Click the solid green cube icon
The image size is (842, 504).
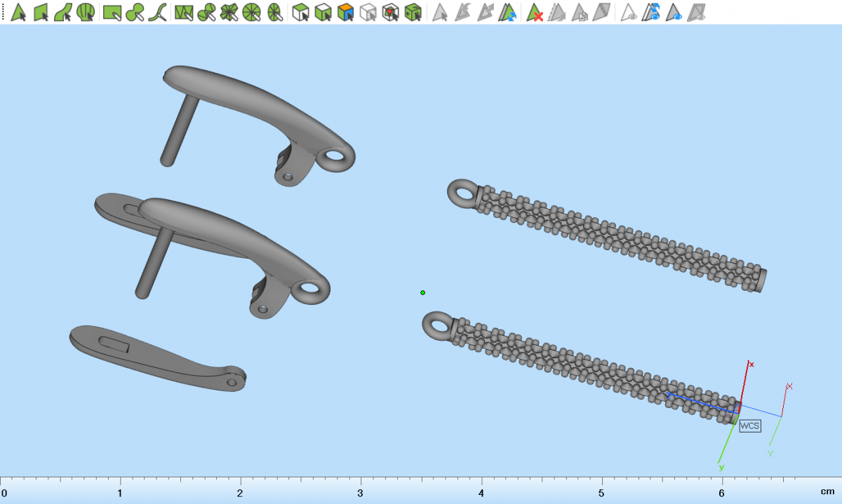coord(414,12)
